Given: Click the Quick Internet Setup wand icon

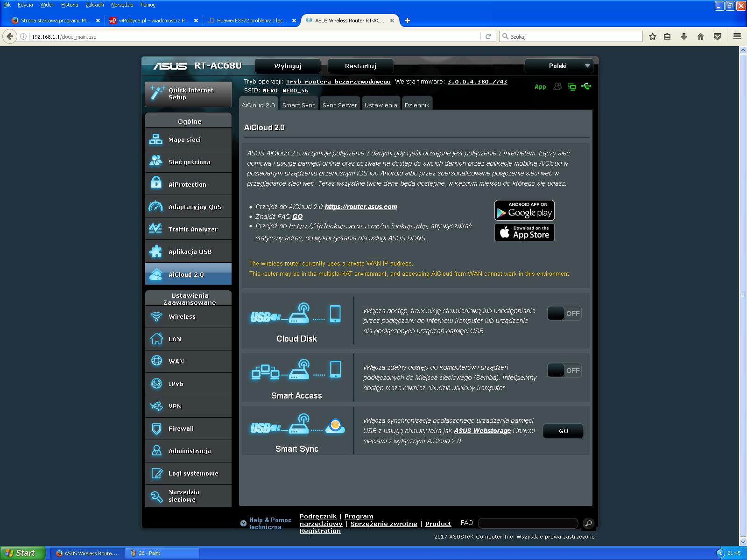Looking at the screenshot, I should (x=157, y=93).
